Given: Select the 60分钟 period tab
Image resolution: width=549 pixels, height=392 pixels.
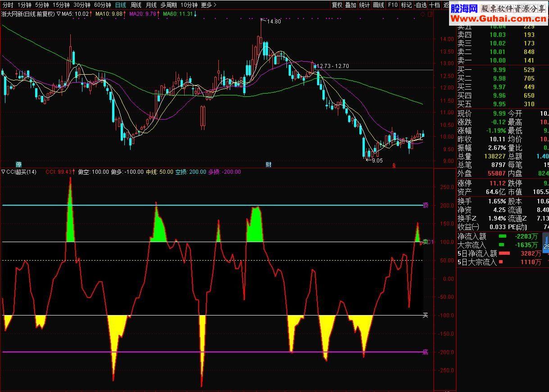Looking at the screenshot, I should [x=103, y=5].
